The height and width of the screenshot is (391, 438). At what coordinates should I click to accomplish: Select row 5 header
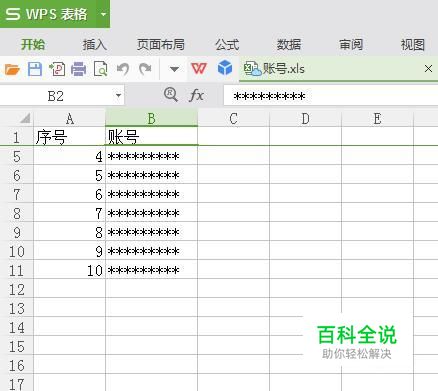pos(17,156)
